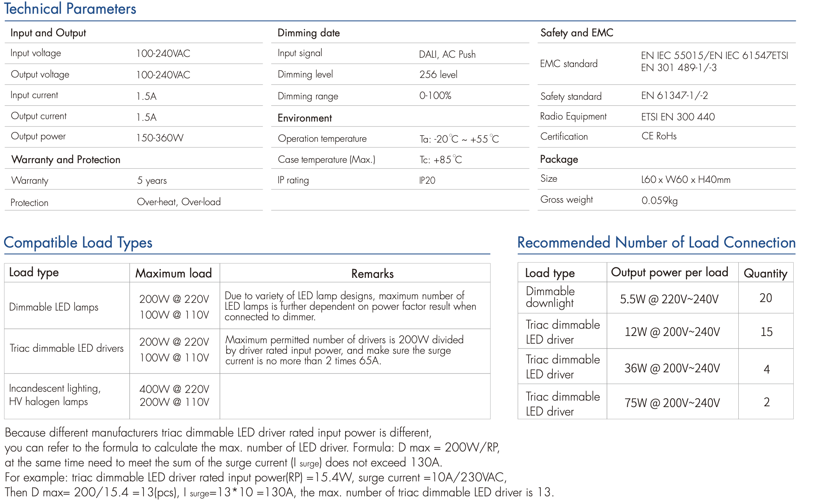Viewport: 822px width, 504px height.
Task: Click the DALI, AC Push input signal value
Action: 447,55
